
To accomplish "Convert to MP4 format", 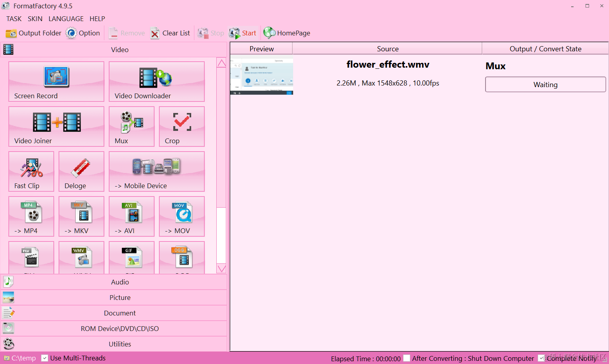I will pos(31,216).
